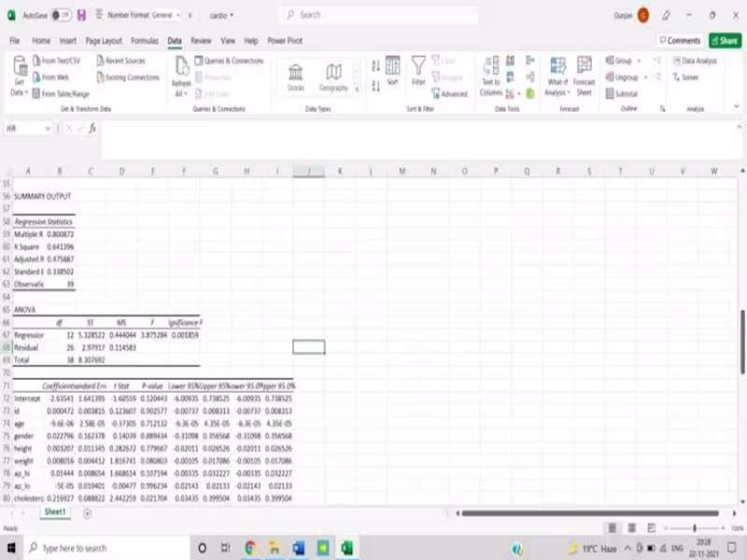Open the Get Data dropdown
Image resolution: width=747 pixels, height=560 pixels.
(21, 75)
